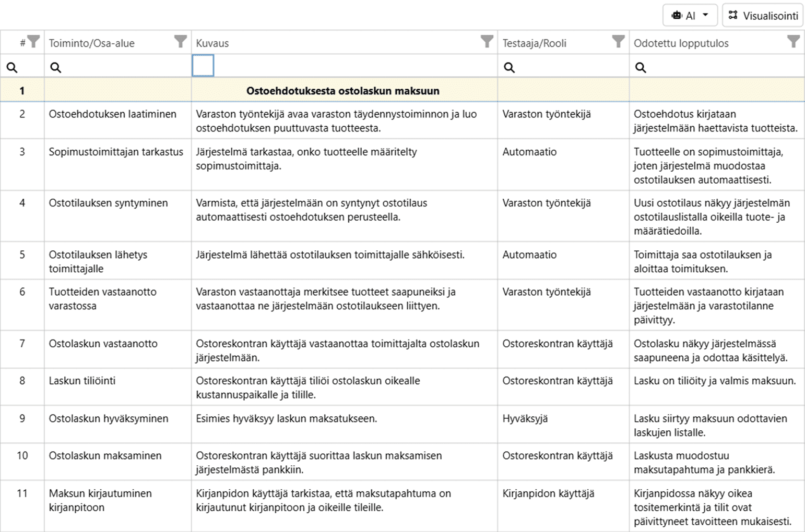Click the Testaaja/Rooli filter funnel
Image resolution: width=805 pixels, height=532 pixels.
pyautogui.click(x=618, y=42)
